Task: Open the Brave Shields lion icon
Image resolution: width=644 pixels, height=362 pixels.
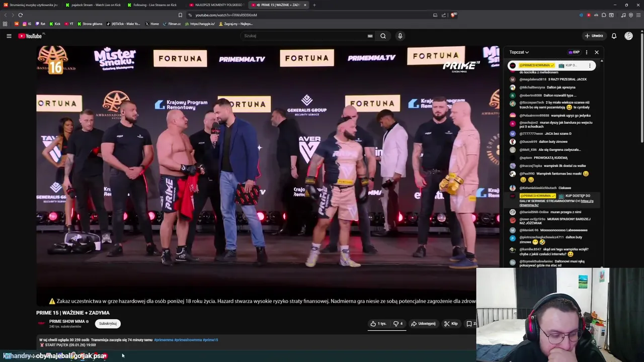Action: 453,15
